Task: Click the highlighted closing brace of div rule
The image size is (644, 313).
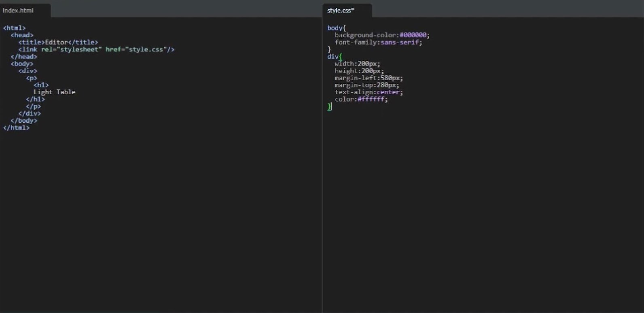Action: pos(329,106)
